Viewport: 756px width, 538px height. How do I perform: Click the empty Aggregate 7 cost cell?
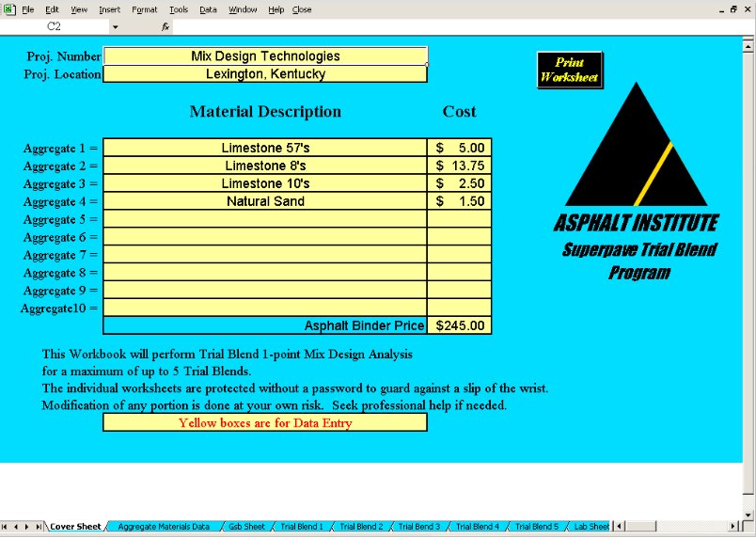[x=460, y=255]
